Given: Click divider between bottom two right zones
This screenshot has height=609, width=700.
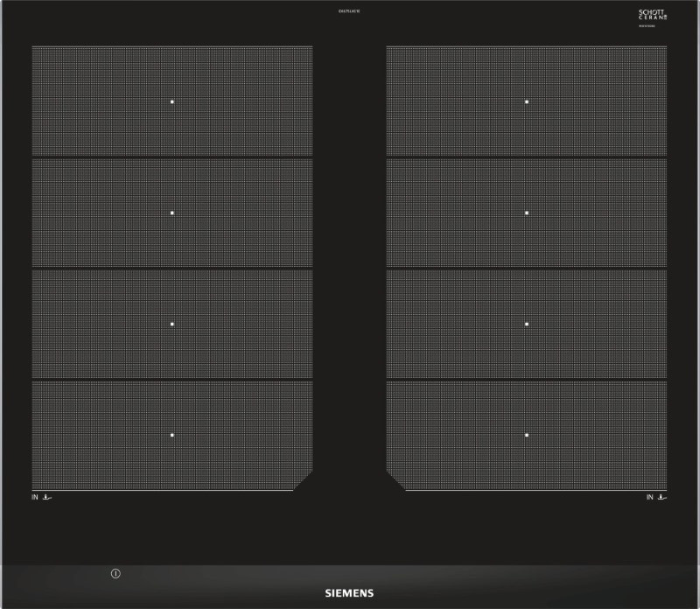Looking at the screenshot, I should (527, 379).
